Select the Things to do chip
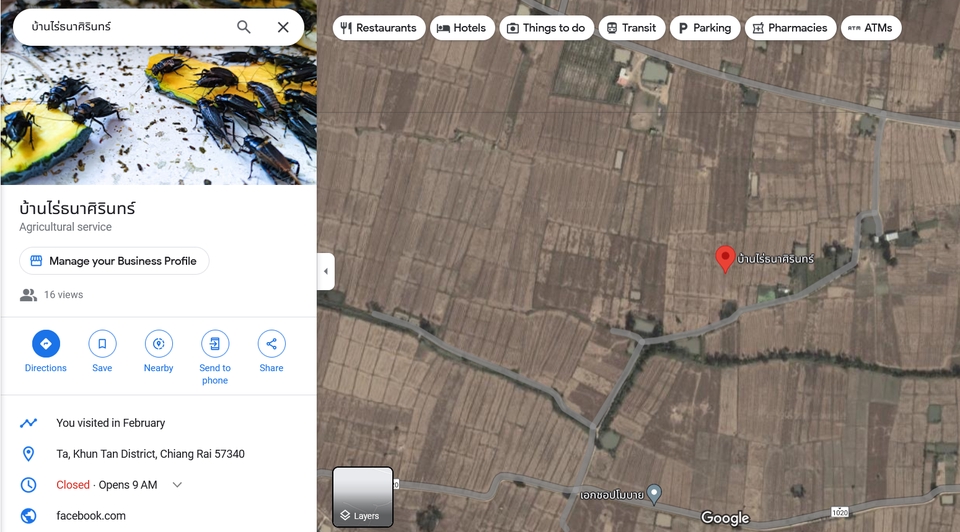This screenshot has height=532, width=960. [x=547, y=28]
